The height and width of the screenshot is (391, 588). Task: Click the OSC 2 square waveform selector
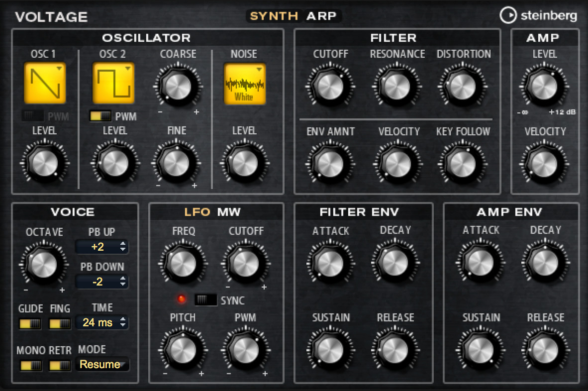[113, 83]
